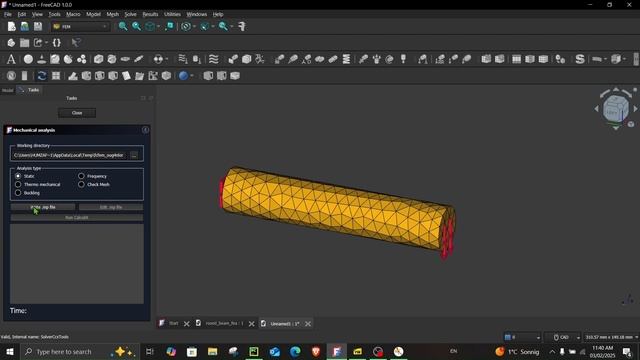The image size is (640, 360).
Task: Click the Run CalculiX button
Action: (x=77, y=218)
